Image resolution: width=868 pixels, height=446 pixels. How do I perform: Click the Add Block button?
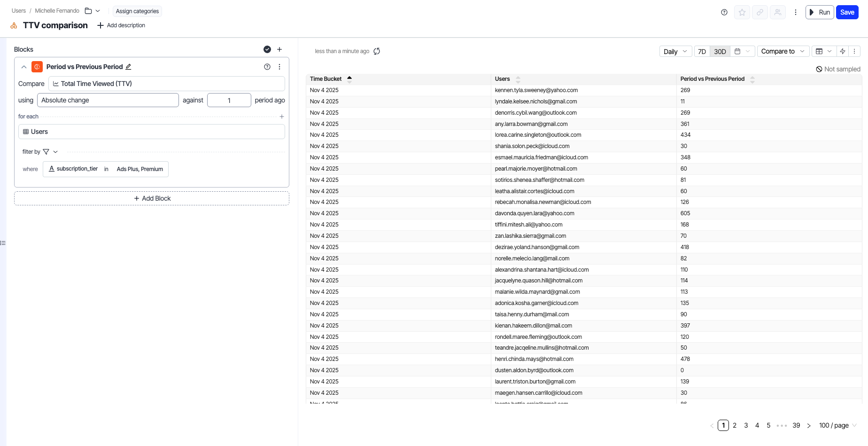(x=152, y=198)
